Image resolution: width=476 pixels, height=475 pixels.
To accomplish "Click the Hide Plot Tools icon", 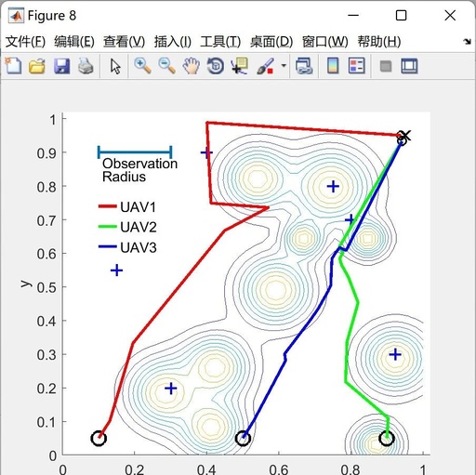I will pos(386,66).
